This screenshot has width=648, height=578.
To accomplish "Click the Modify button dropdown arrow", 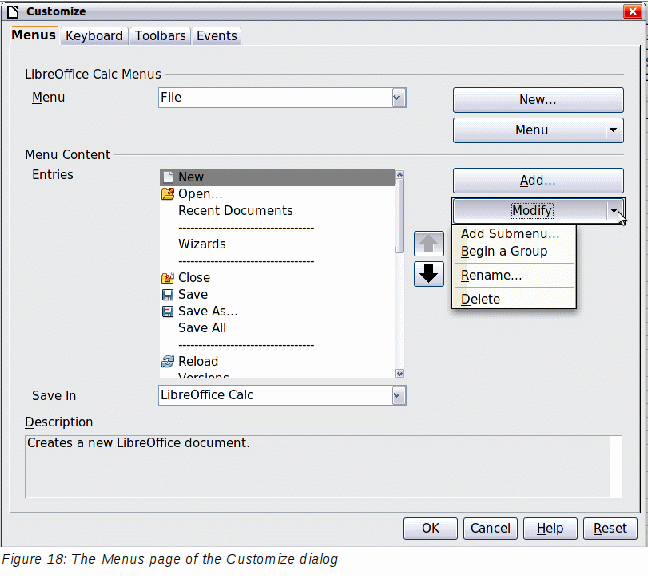I will point(615,211).
